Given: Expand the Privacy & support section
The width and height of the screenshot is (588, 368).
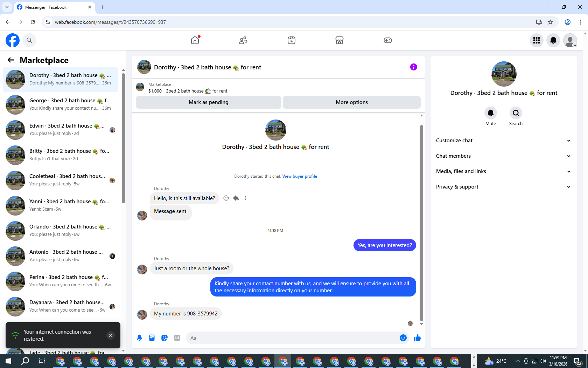Looking at the screenshot, I should click(x=503, y=187).
